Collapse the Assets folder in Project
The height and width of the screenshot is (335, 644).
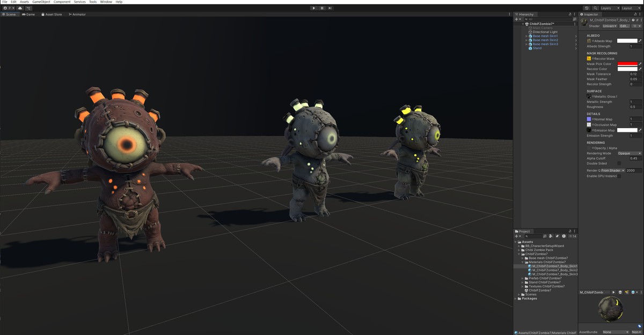pos(516,242)
